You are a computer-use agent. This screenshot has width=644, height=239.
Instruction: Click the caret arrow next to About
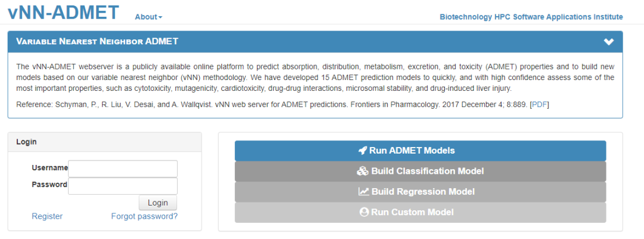[160, 17]
